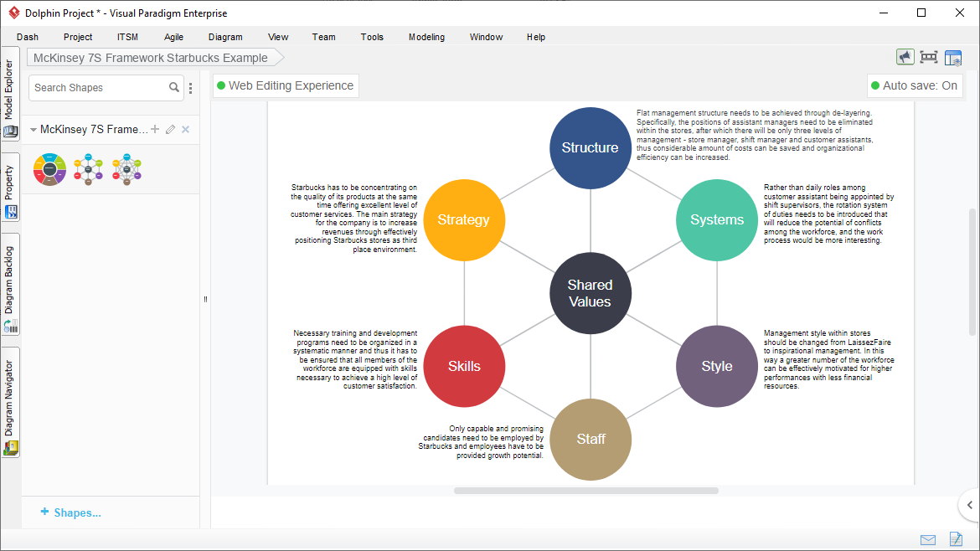Screen dimensions: 980x551
Task: Toggle the Auto save: On indicator
Action: 915,85
